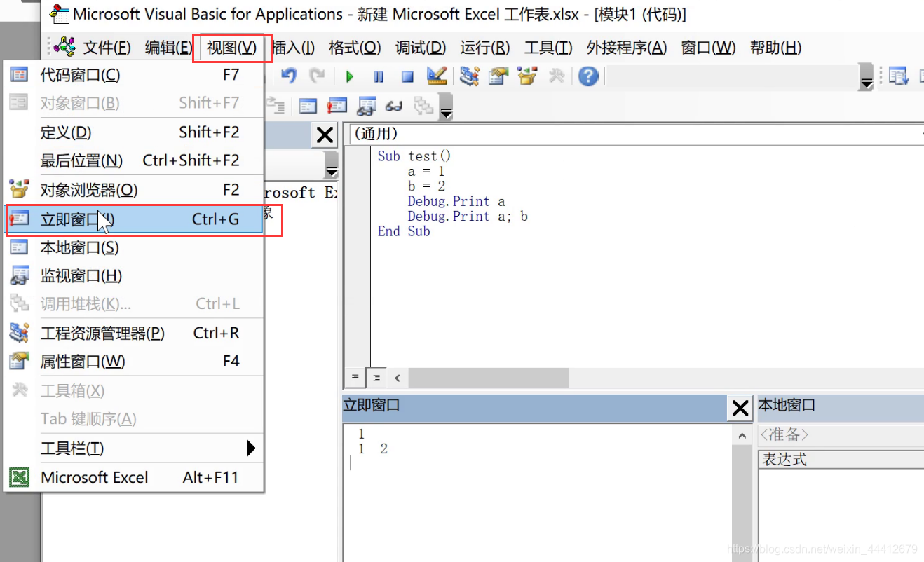Click the Watch Window icon on debug toolbar
This screenshot has height=562, width=924.
366,106
